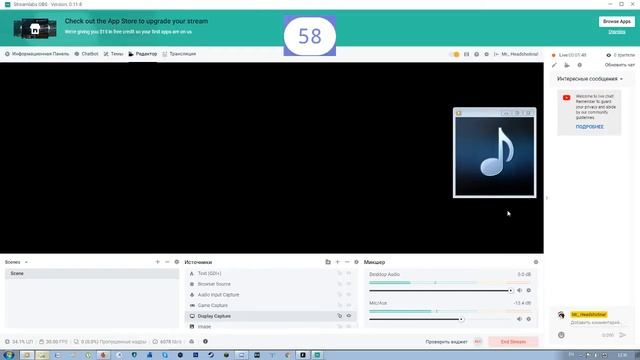Viewport: 640px width, 360px height.
Task: Click the music player preview in canvas
Action: click(x=494, y=153)
